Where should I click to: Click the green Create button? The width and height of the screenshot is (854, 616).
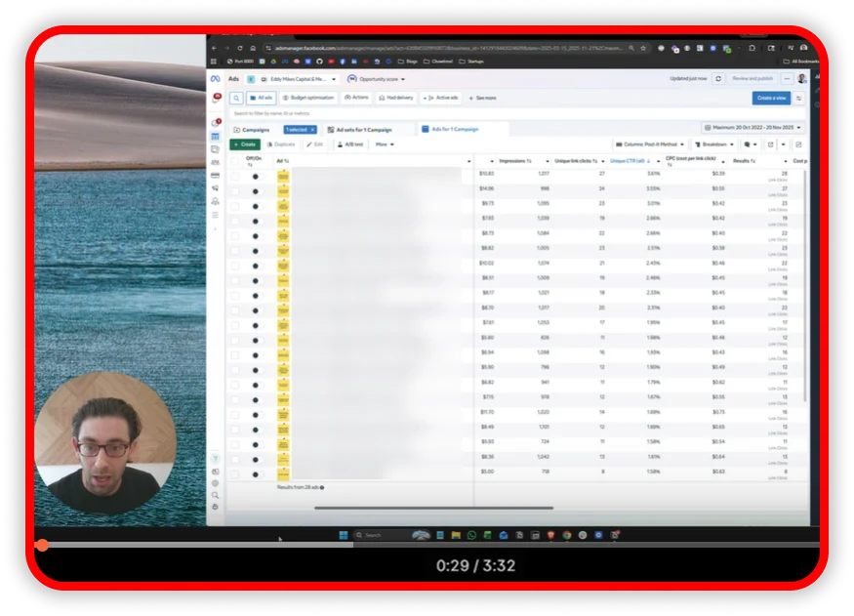(x=245, y=144)
